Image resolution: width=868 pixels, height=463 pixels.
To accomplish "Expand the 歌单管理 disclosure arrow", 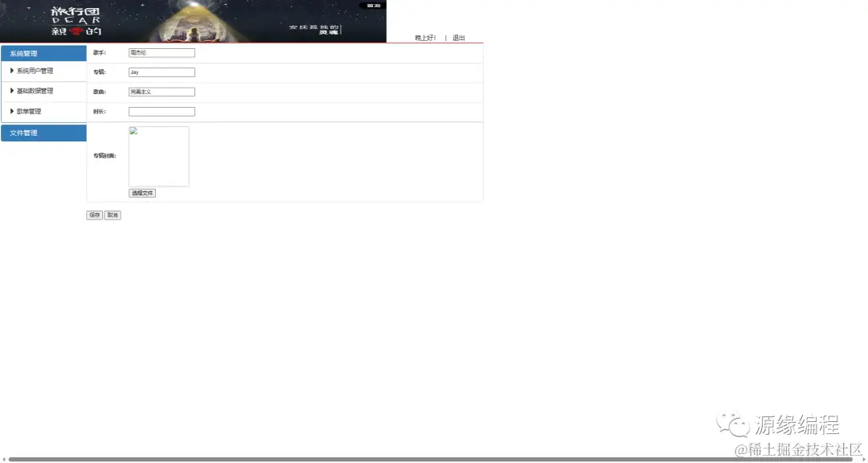I will click(10, 111).
